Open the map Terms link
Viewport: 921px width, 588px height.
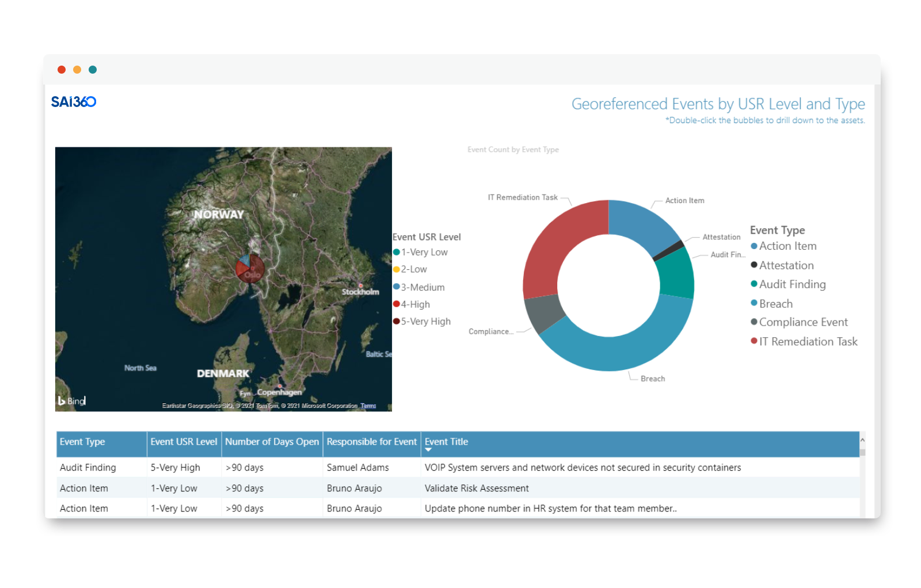click(368, 406)
